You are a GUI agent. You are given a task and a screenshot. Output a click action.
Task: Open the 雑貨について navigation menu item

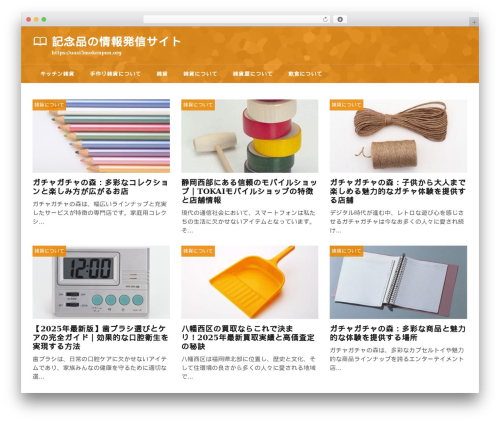(200, 74)
